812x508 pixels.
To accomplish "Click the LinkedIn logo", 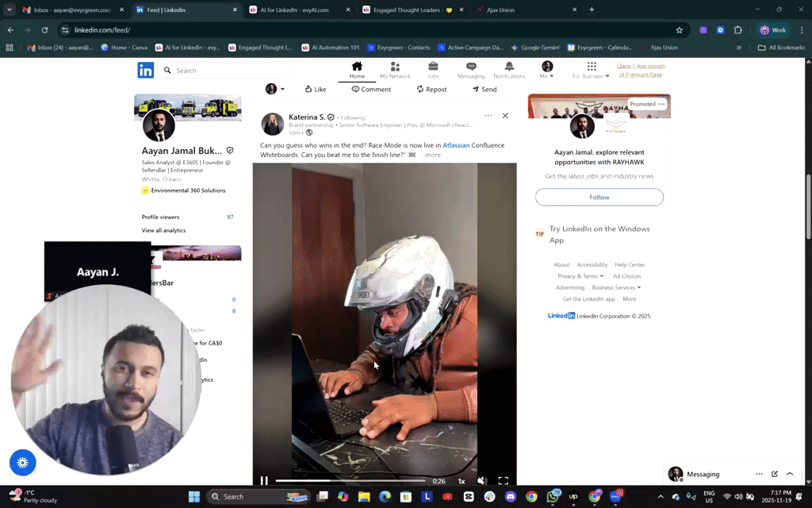I will 145,70.
